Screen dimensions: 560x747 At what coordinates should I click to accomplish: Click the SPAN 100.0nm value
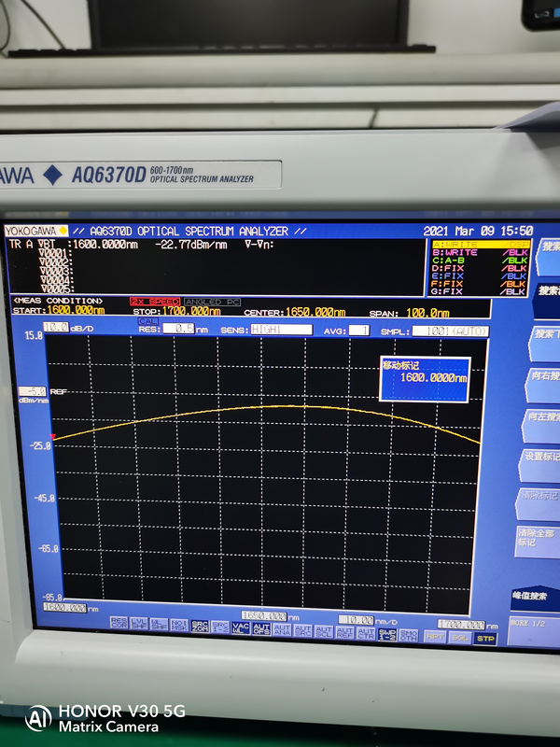[427, 313]
